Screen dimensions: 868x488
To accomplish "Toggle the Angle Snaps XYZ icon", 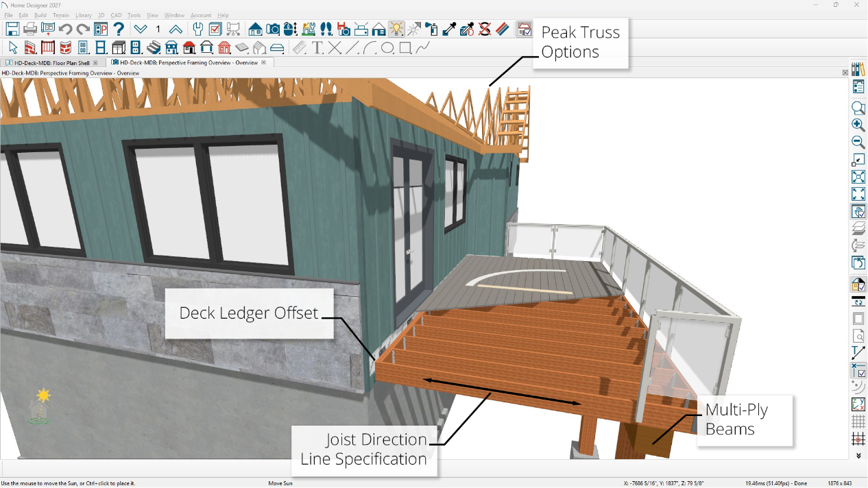I will click(858, 404).
